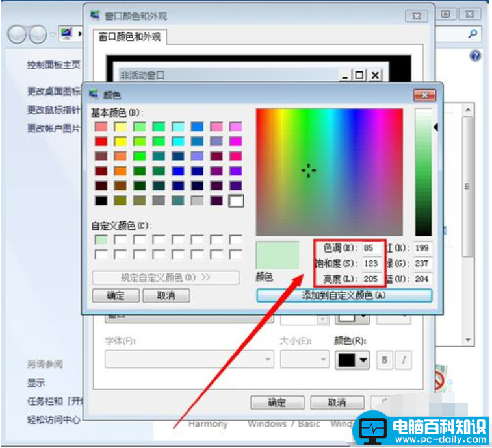Open 显示 link under 另请参阅
Screen dimensions: 492x448
point(36,383)
